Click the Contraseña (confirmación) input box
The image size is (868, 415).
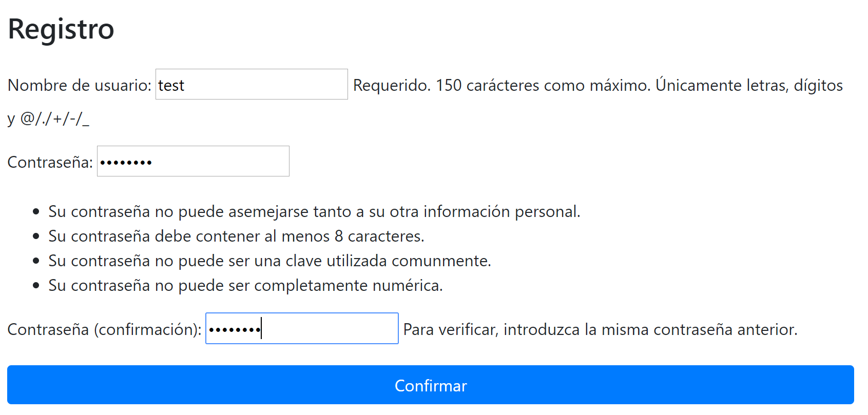coord(302,328)
